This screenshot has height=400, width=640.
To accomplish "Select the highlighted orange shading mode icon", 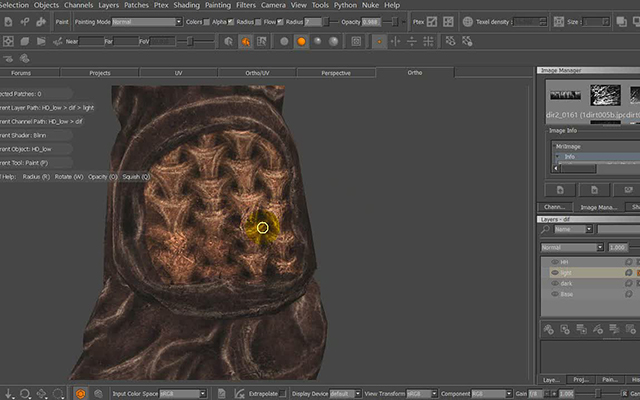I will click(245, 41).
